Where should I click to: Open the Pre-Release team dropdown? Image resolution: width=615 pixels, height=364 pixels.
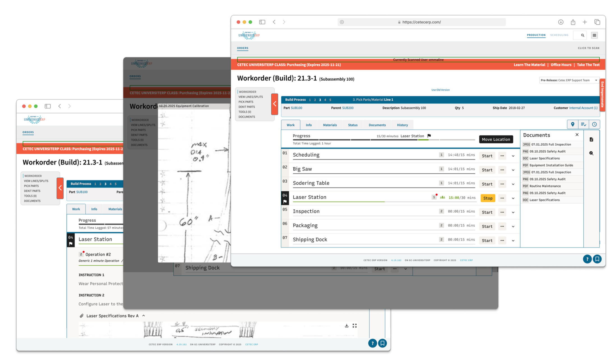tap(569, 80)
